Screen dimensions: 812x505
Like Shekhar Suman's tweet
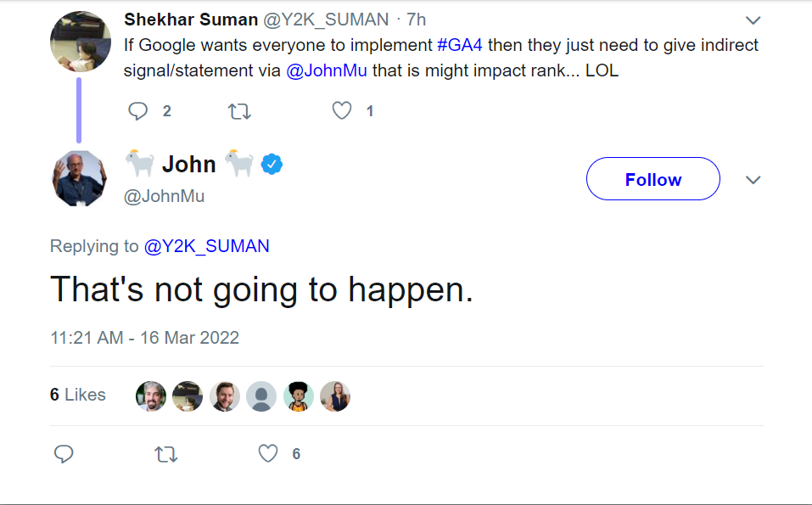tap(342, 111)
